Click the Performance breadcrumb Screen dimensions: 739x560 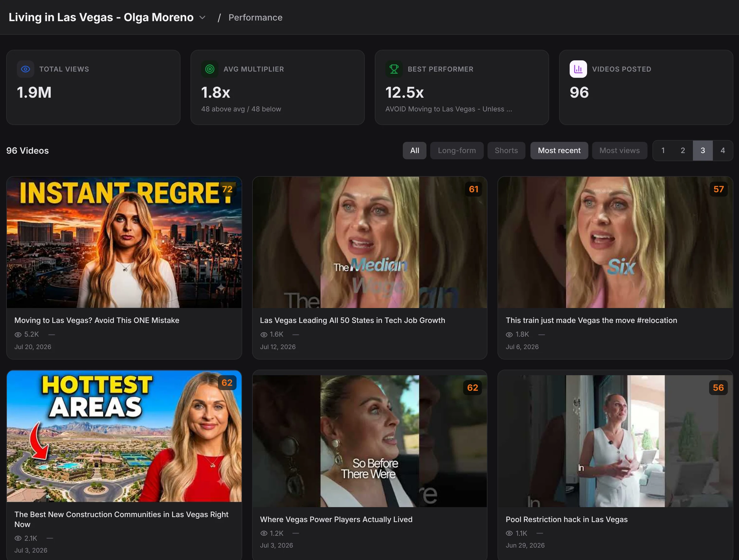[255, 17]
